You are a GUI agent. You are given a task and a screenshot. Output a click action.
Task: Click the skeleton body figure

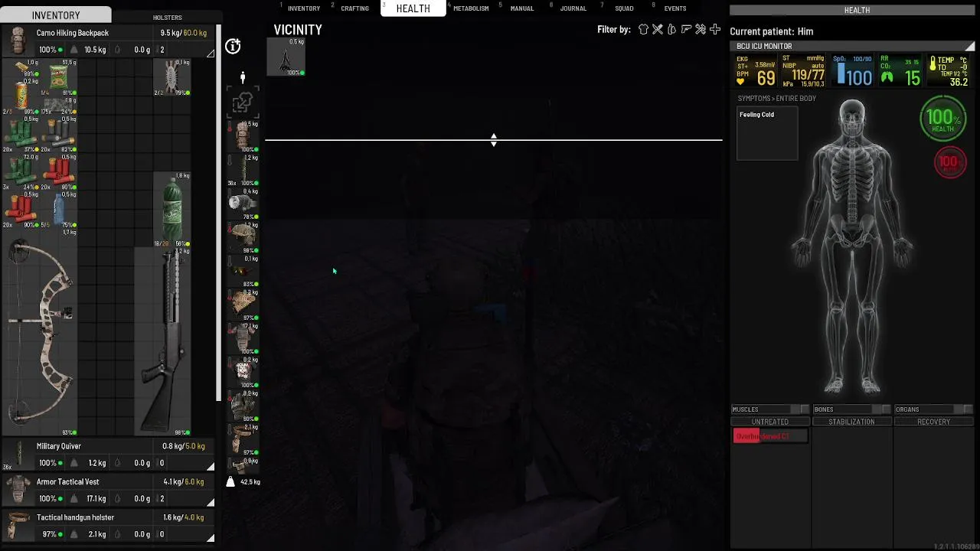[851, 246]
